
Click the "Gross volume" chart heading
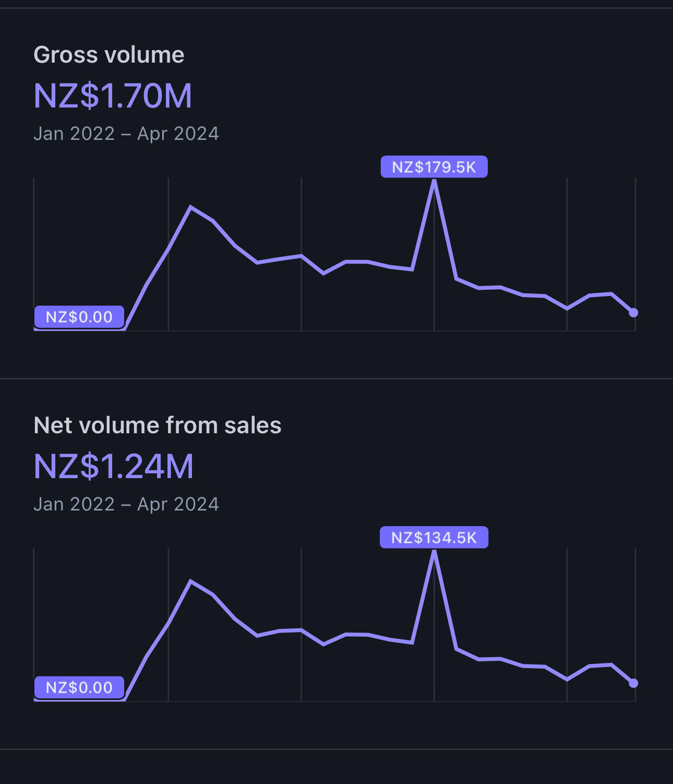(x=109, y=55)
